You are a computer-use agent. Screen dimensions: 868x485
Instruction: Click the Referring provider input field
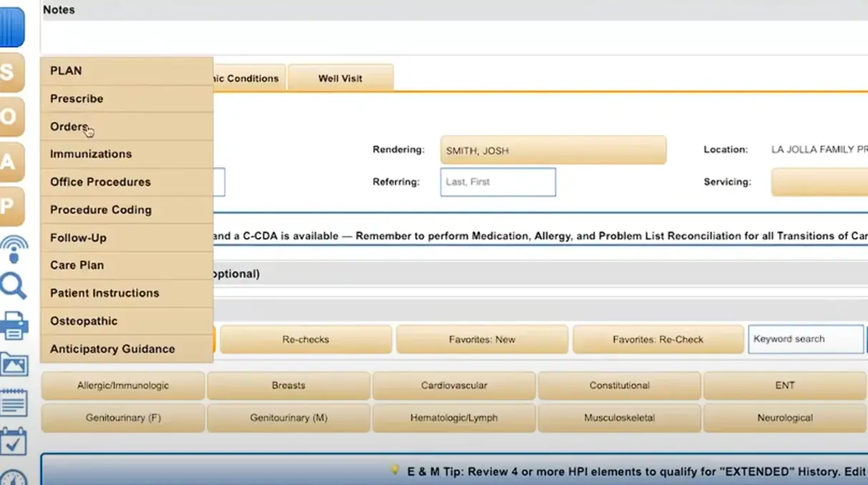click(x=497, y=182)
